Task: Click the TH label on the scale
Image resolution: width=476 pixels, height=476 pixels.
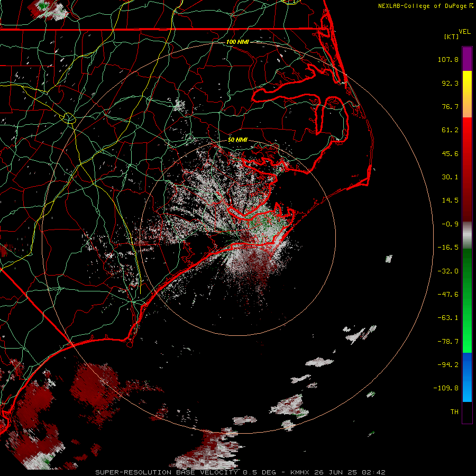Action: pos(454,412)
